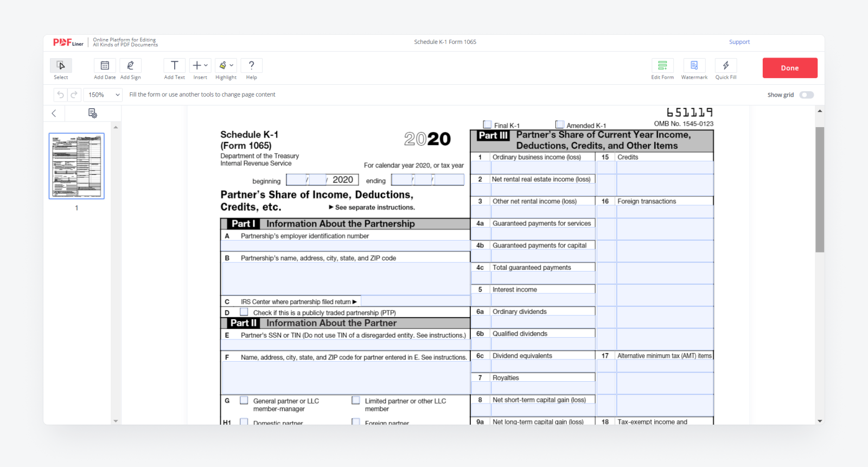This screenshot has width=868, height=467.
Task: Collapse the thumbnail panel with back arrow
Action: coord(54,113)
